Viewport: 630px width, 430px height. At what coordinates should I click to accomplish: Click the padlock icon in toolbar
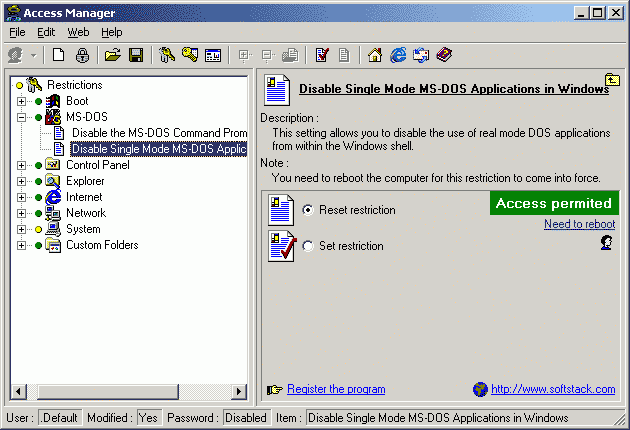point(82,55)
